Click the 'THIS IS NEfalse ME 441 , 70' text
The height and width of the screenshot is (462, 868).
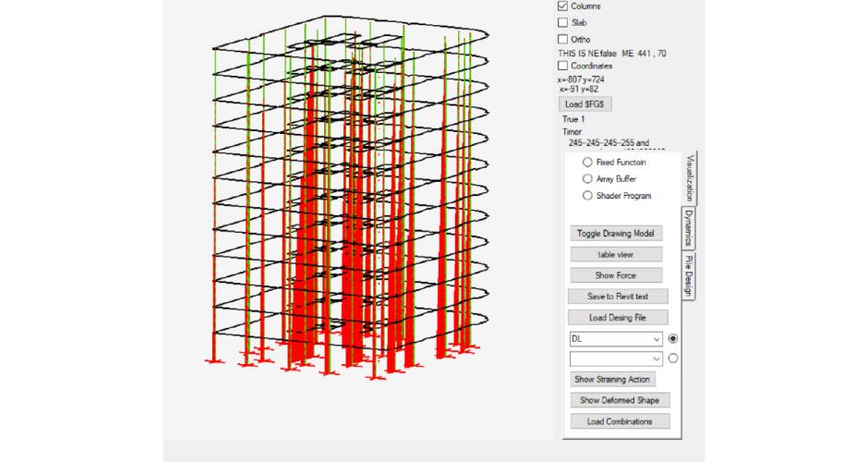(x=612, y=54)
